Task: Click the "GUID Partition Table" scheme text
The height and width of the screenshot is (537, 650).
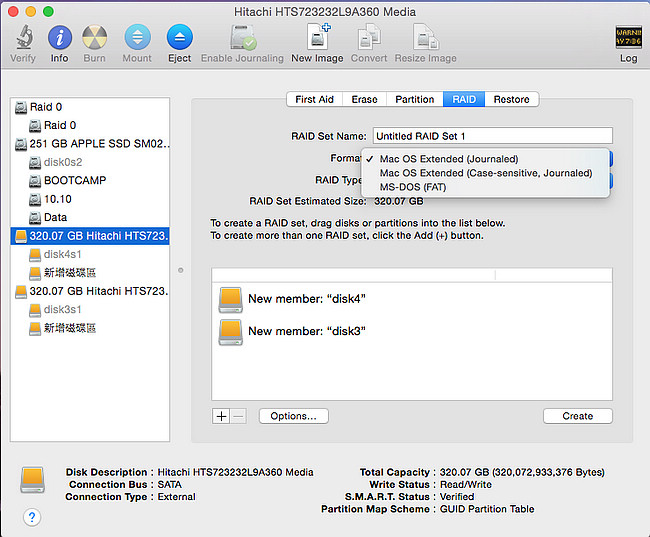Action: 487,509
